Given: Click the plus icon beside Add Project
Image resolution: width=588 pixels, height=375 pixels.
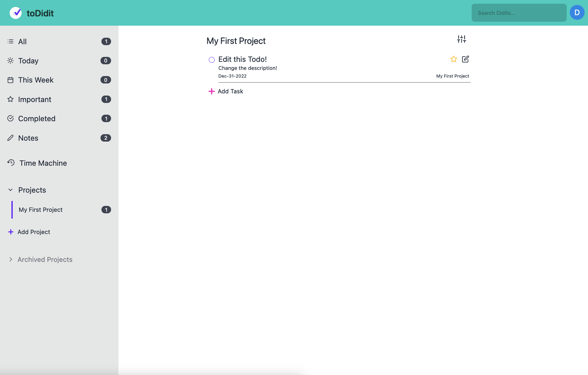Looking at the screenshot, I should (x=11, y=232).
